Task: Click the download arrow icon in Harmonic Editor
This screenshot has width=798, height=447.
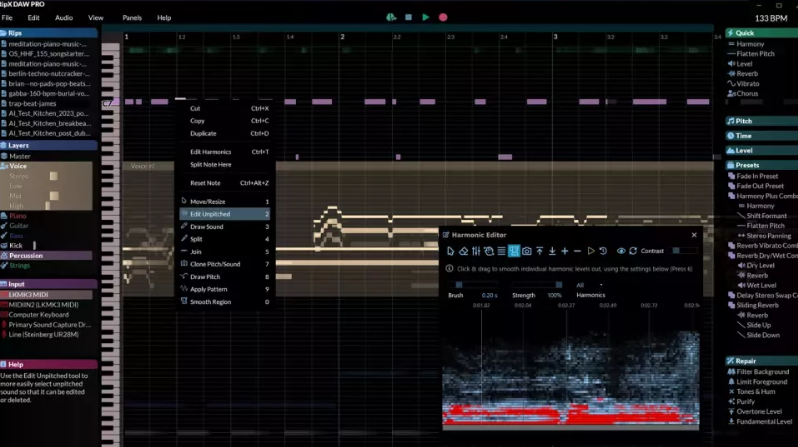Action: (552, 251)
